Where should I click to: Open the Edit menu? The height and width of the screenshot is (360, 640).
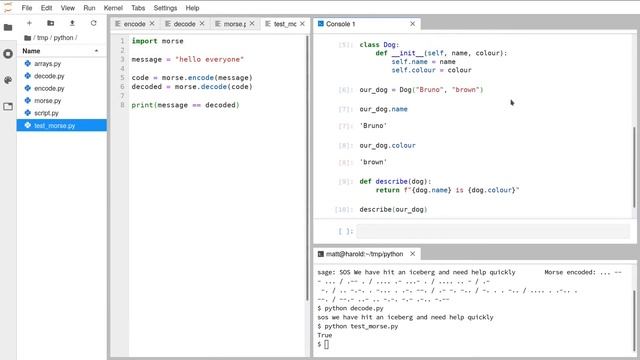(x=47, y=8)
